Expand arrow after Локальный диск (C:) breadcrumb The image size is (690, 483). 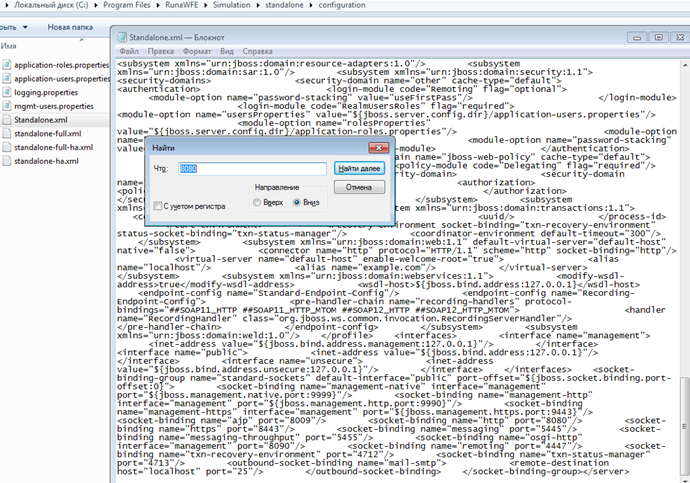coord(96,5)
